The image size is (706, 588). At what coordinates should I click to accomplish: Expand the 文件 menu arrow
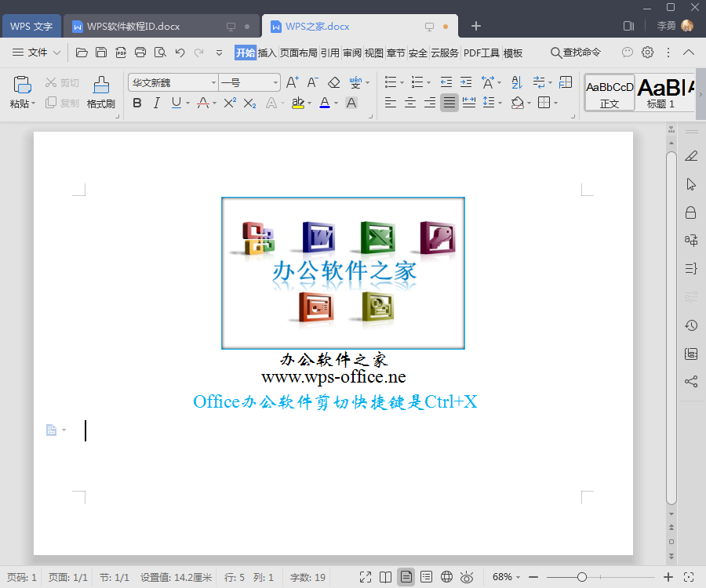(x=56, y=53)
